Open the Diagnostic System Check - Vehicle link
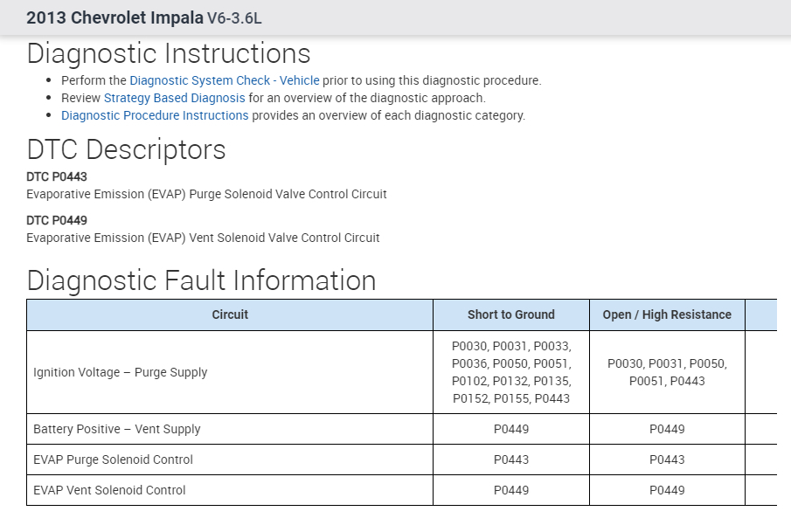The height and width of the screenshot is (532, 791). pos(224,80)
